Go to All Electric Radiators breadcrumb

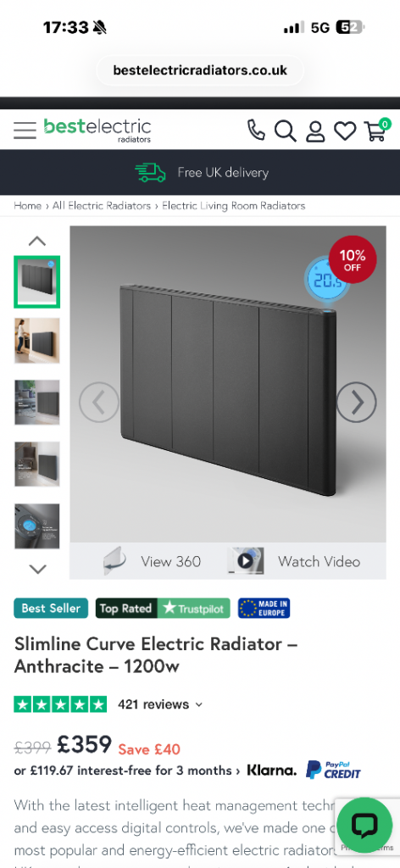[101, 206]
